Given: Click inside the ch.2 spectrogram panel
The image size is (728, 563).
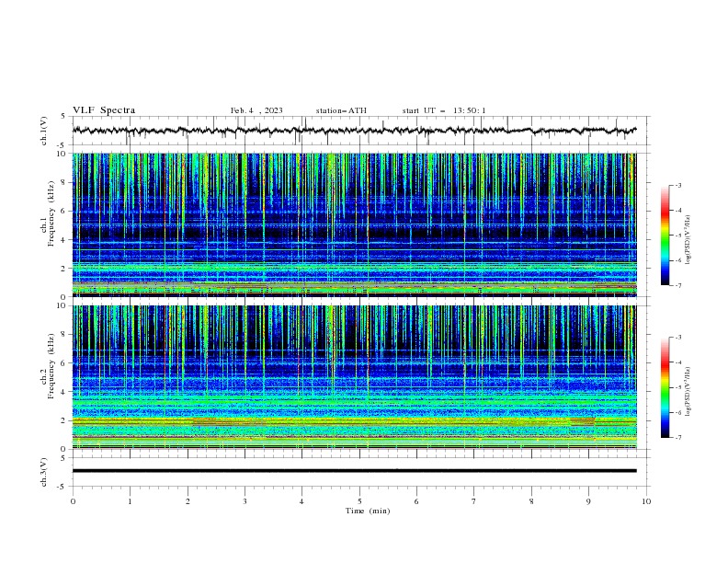Looking at the screenshot, I should (354, 377).
